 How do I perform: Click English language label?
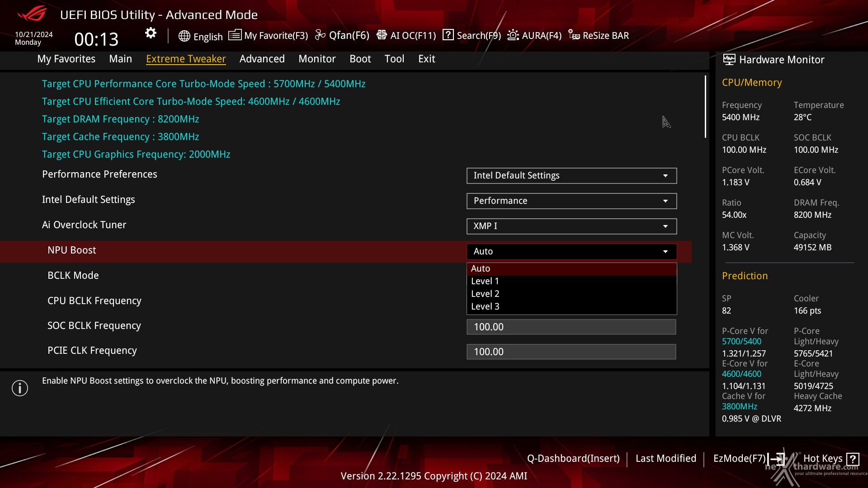pyautogui.click(x=208, y=37)
